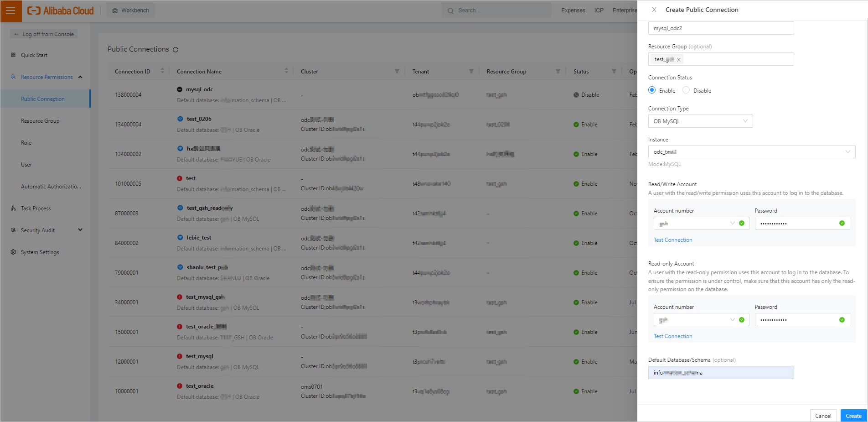Sort by Connection ID column
Viewport: 868px width, 422px height.
tap(162, 71)
